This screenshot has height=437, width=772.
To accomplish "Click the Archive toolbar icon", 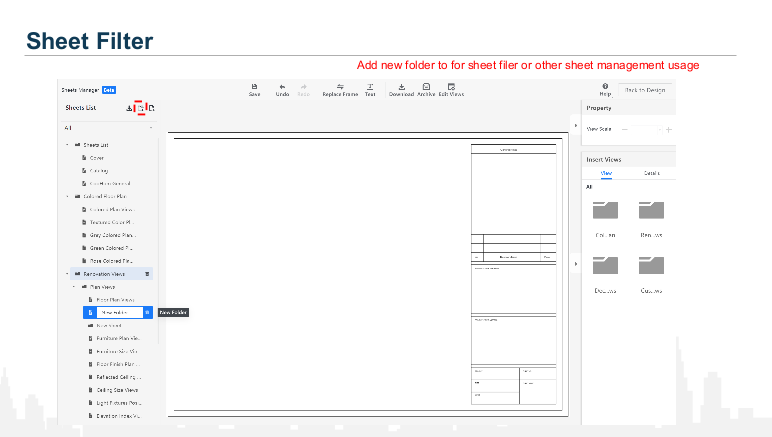I will click(426, 87).
